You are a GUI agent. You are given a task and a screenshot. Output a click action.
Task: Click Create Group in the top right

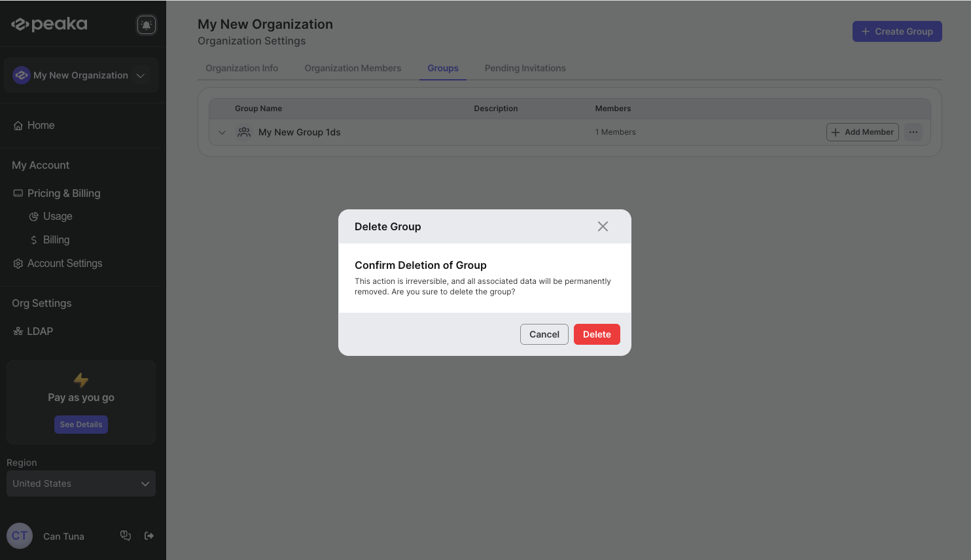(897, 31)
